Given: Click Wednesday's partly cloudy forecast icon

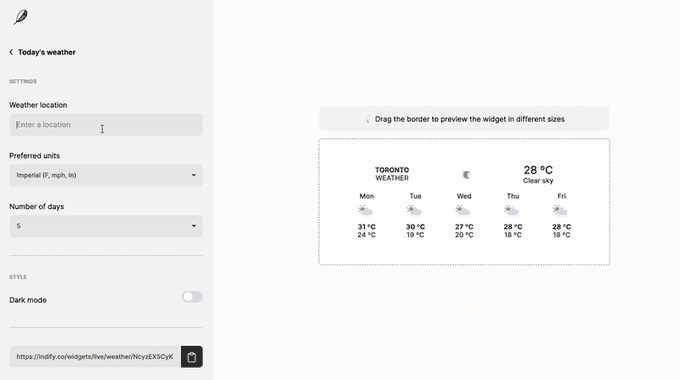Looking at the screenshot, I should point(463,211).
